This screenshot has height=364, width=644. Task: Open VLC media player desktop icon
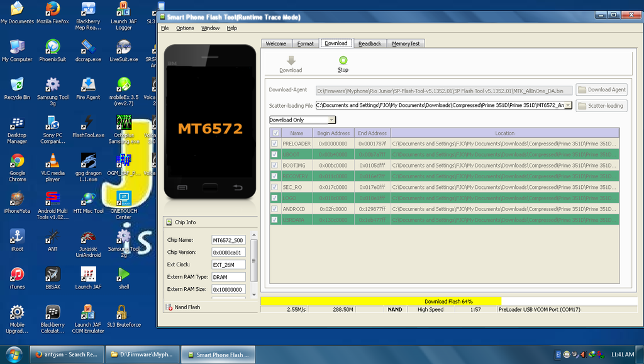point(53,161)
